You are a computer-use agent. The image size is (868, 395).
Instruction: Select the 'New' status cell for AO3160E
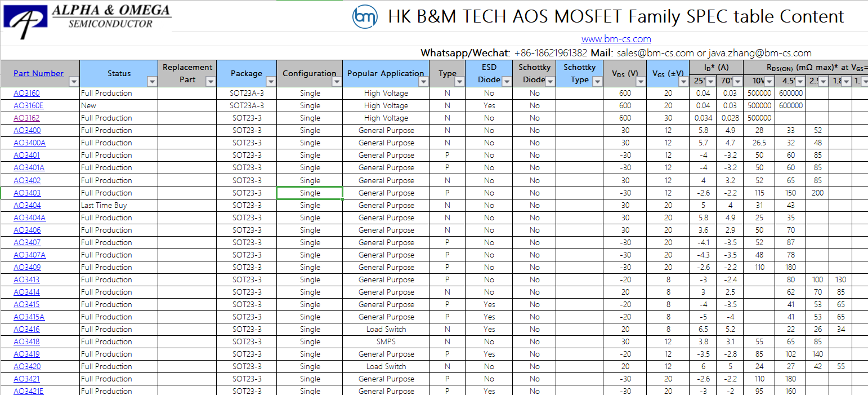pos(119,105)
